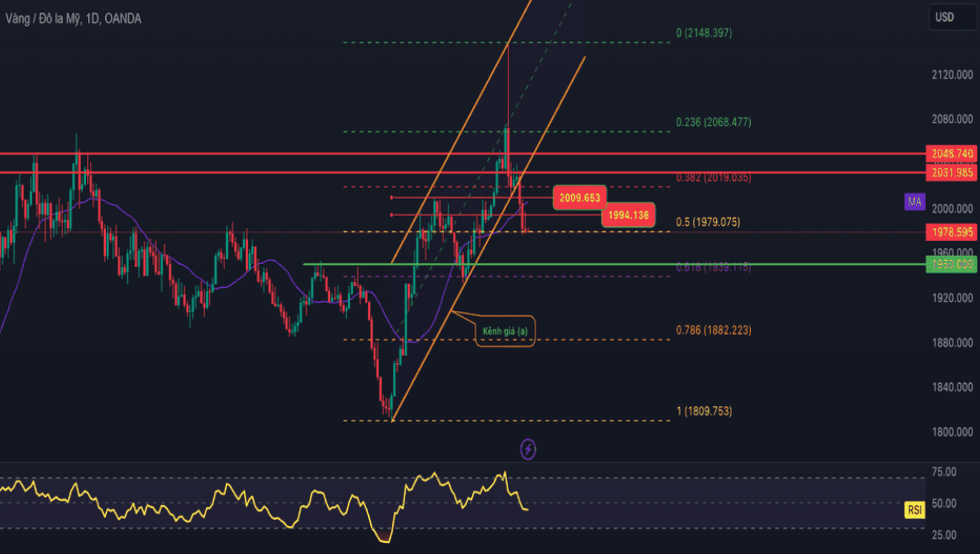This screenshot has width=980, height=554.
Task: Click the purple MA indicator label
Action: click(915, 201)
